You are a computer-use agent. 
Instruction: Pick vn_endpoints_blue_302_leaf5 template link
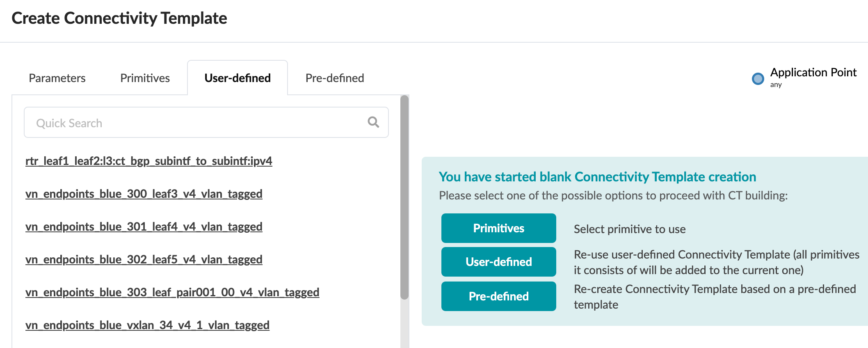click(x=144, y=259)
